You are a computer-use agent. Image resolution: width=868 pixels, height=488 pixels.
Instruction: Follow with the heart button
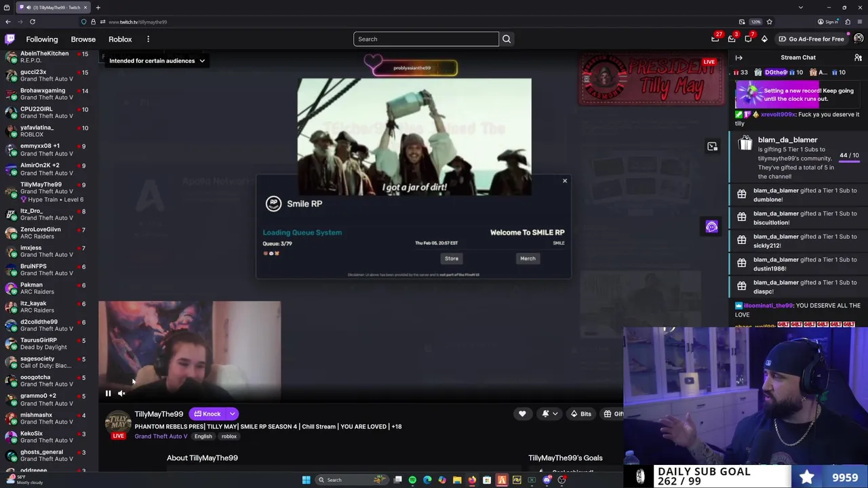pyautogui.click(x=522, y=414)
